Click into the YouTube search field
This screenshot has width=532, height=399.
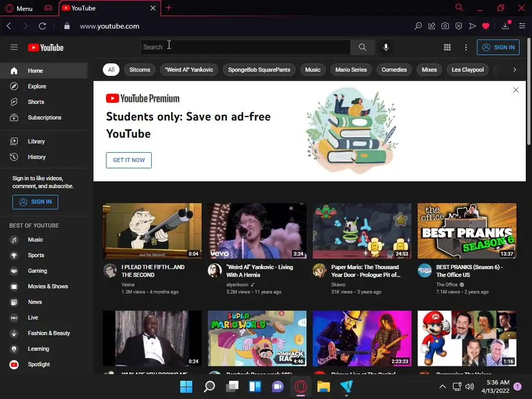point(245,47)
